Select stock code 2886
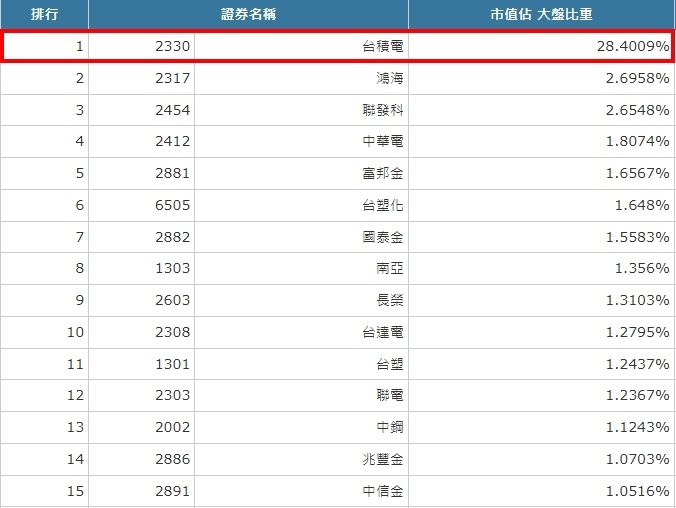 coord(172,458)
